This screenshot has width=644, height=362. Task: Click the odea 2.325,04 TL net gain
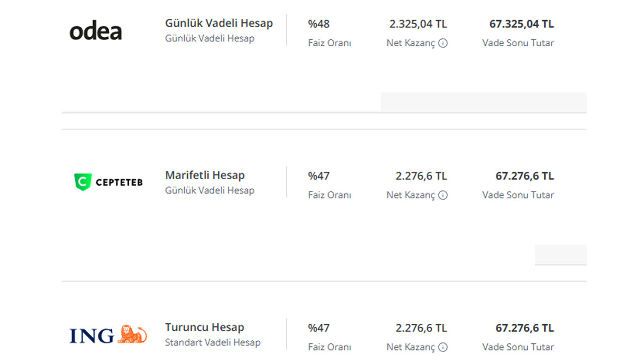418,24
